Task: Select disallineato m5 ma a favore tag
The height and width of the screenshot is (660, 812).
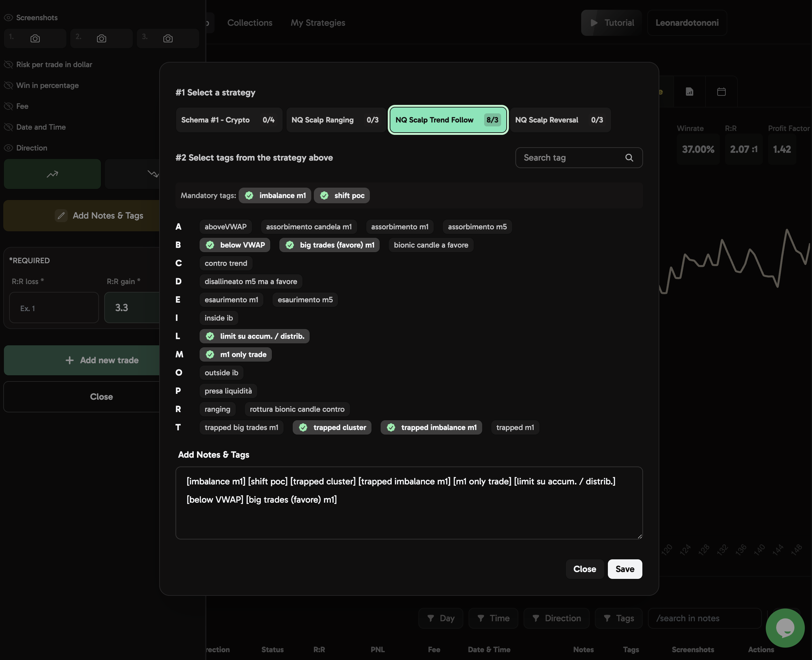Action: tap(251, 281)
